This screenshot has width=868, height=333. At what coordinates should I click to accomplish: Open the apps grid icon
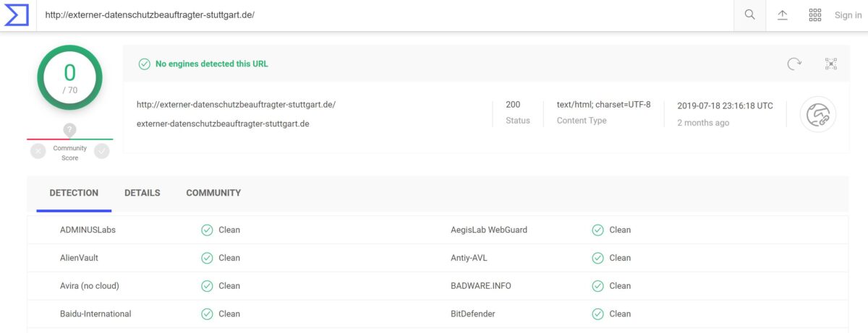point(814,15)
